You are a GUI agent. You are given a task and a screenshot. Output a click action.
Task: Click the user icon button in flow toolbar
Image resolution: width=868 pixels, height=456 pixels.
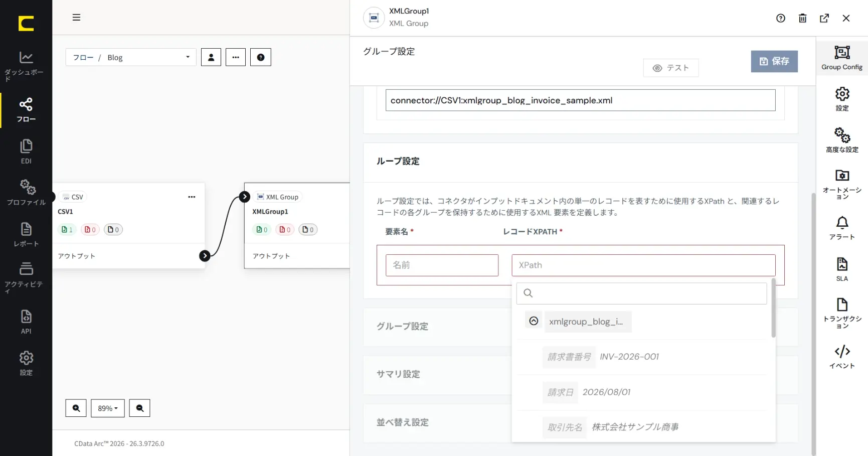pos(211,57)
